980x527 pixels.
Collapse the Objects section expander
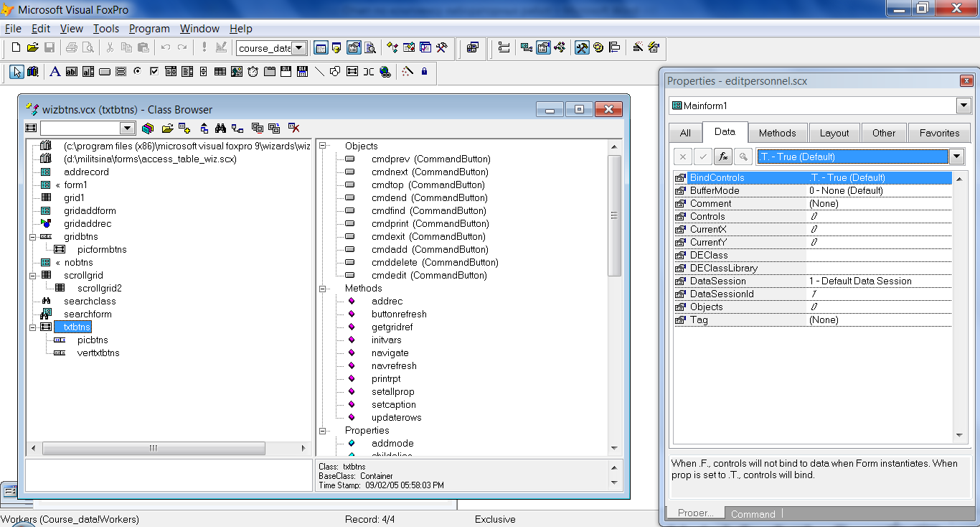323,146
